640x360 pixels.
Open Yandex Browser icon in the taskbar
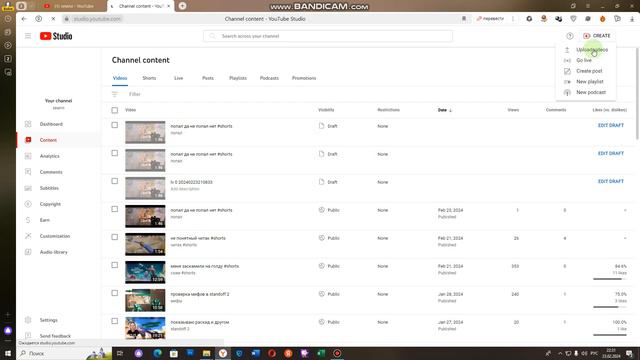[x=223, y=353]
